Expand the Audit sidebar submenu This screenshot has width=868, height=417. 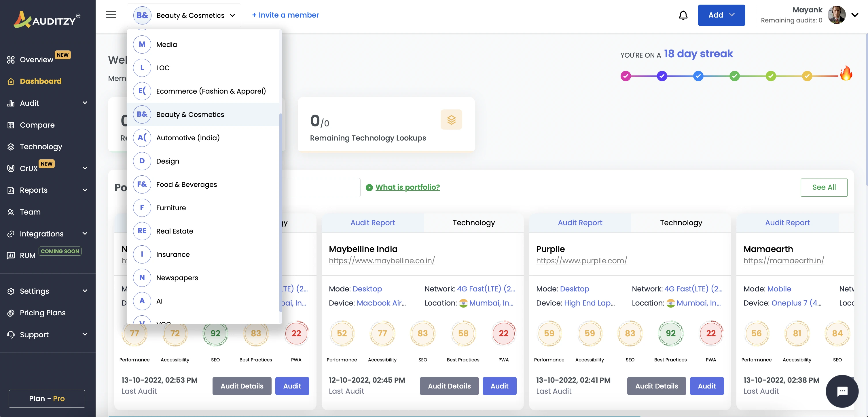[x=85, y=103]
